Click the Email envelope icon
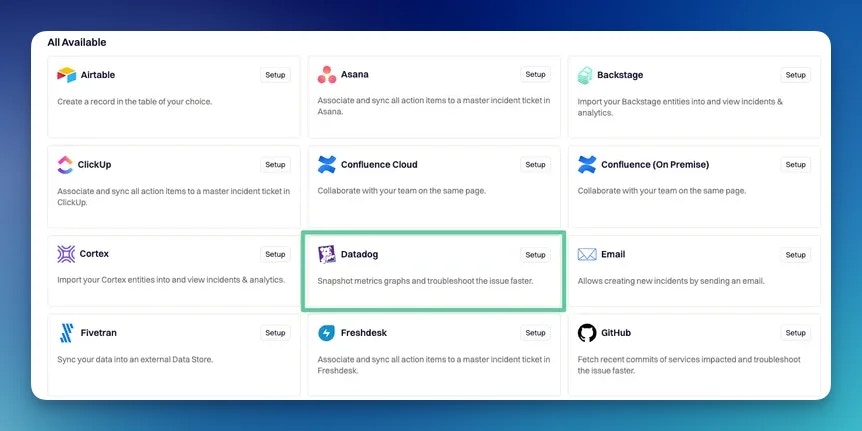The width and height of the screenshot is (862, 431). 587,255
